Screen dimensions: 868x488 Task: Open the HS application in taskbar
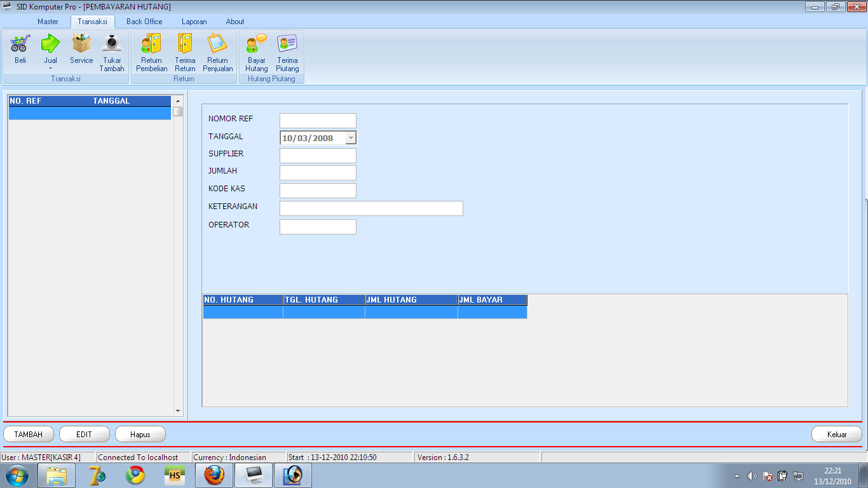point(175,475)
